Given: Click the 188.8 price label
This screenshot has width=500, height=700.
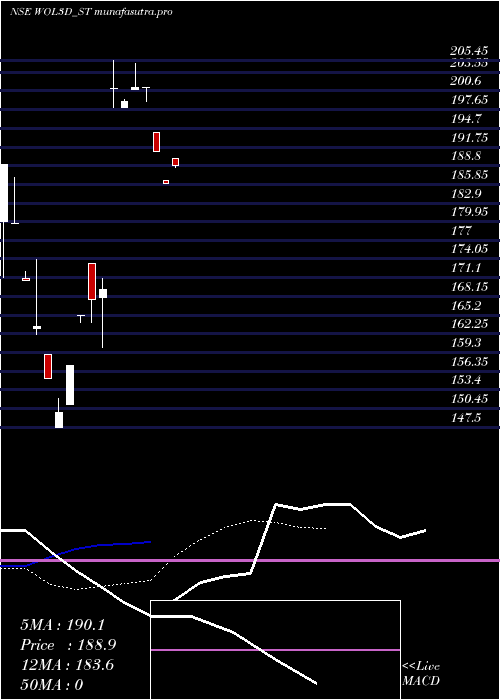Looking at the screenshot, I should (466, 156).
